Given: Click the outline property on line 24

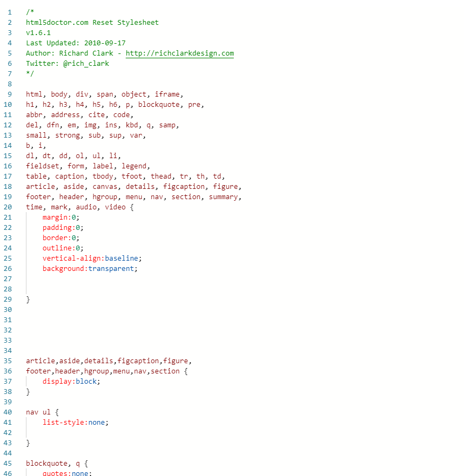Looking at the screenshot, I should 57,248.
